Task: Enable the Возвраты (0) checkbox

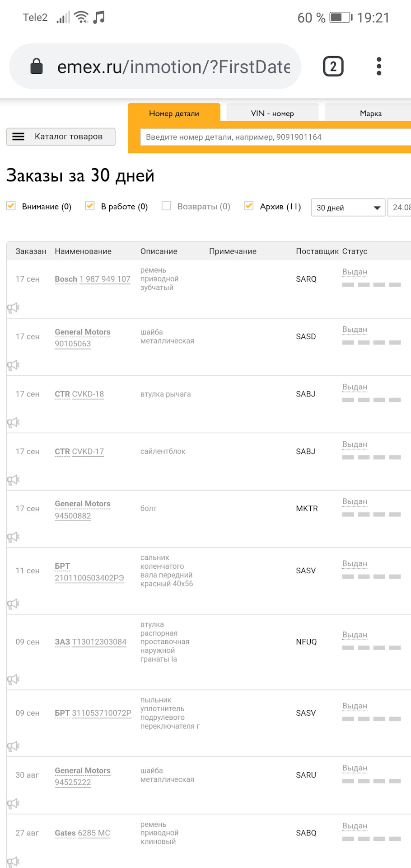Action: click(167, 206)
